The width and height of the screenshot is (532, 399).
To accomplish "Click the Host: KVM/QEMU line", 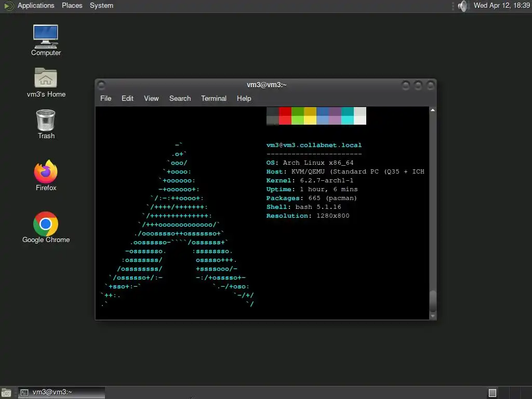I will point(345,171).
